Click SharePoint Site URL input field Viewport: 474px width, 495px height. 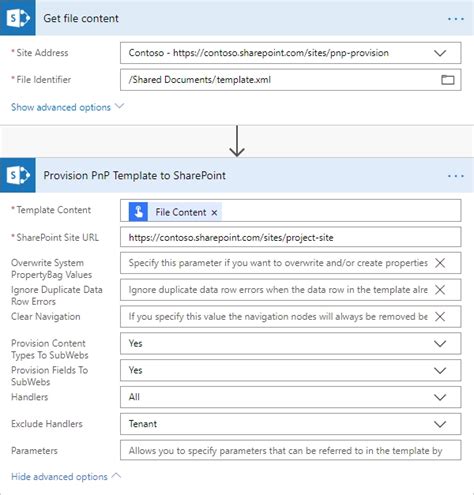pos(291,237)
